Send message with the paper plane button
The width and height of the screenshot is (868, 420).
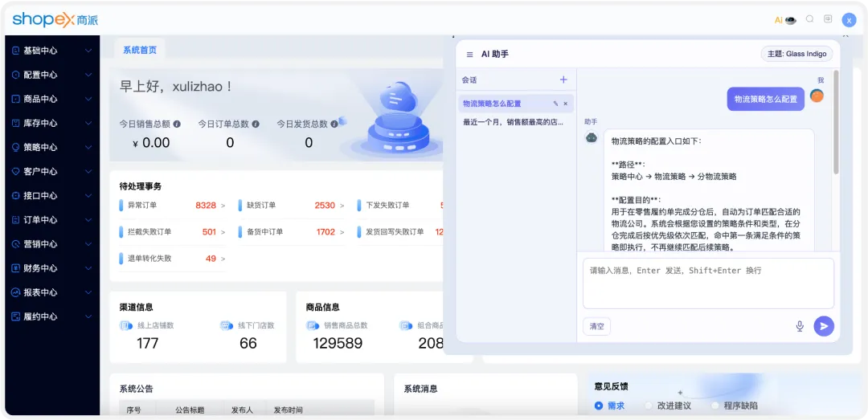824,326
